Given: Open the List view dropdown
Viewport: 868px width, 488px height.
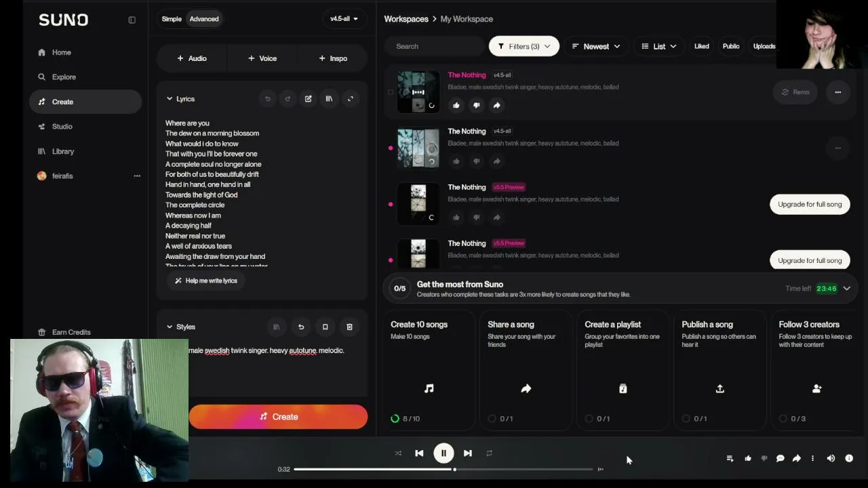Looking at the screenshot, I should click(x=659, y=46).
